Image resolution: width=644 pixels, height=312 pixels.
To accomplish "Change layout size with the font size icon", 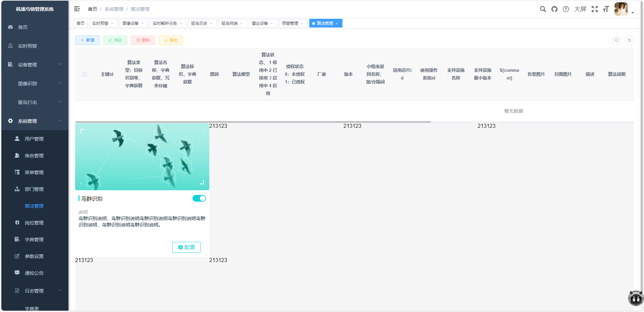I will coord(606,9).
